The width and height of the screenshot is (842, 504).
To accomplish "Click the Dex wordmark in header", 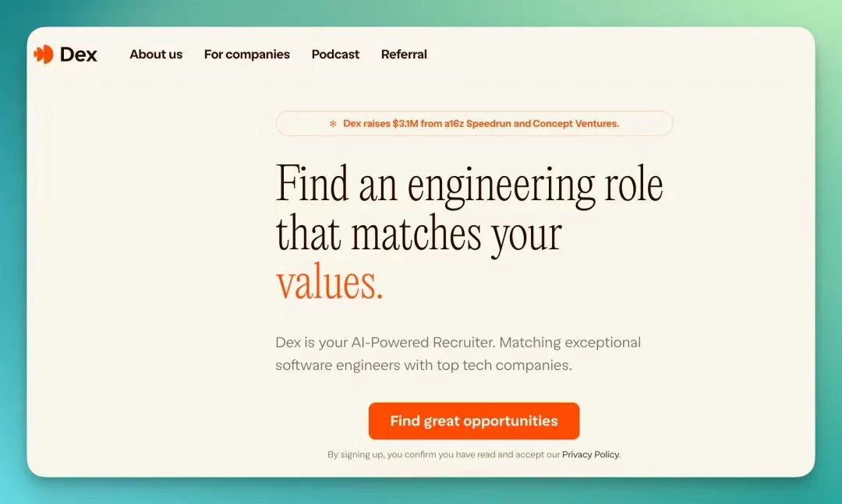I will click(x=79, y=55).
